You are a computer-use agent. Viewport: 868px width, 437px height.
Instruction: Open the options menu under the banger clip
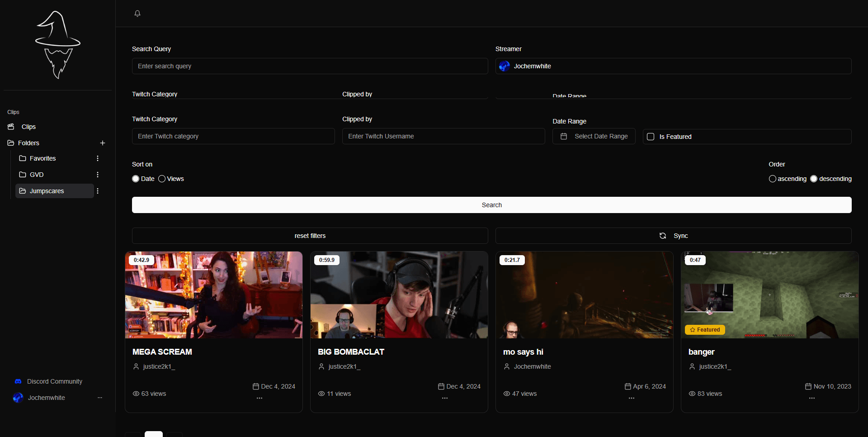(811, 398)
